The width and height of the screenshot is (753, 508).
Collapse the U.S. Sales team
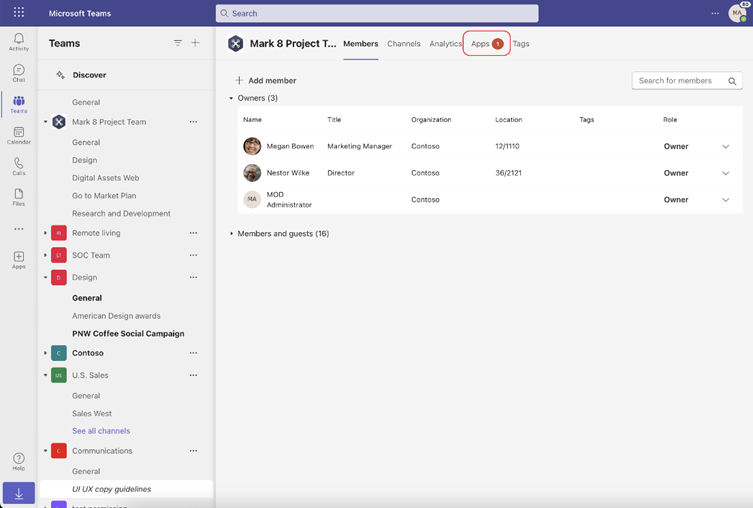click(x=46, y=375)
